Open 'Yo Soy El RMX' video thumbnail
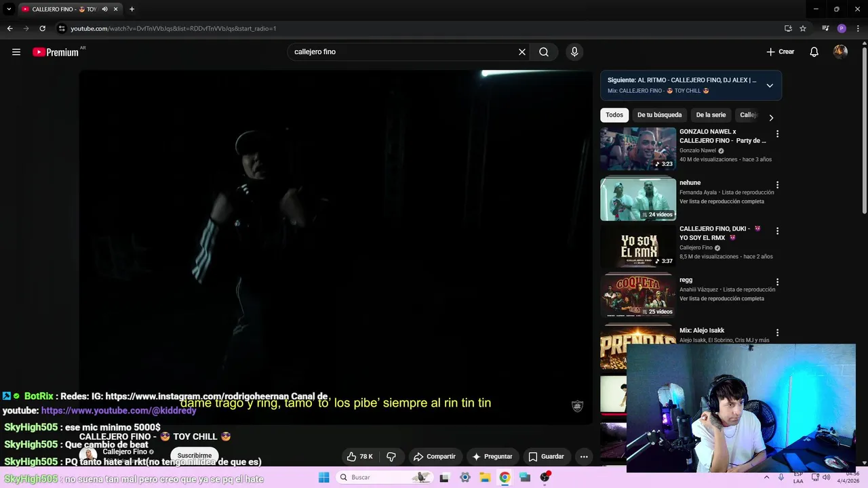The width and height of the screenshot is (868, 488). coord(638,247)
